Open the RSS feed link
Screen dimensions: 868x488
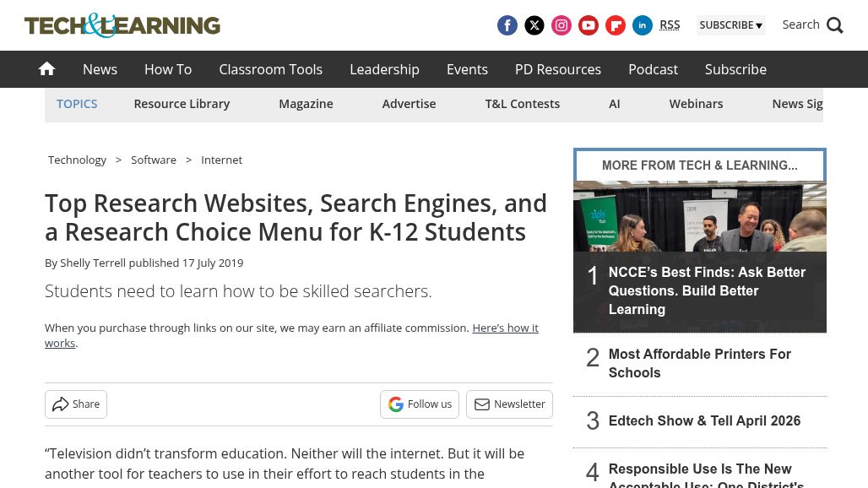coord(670,24)
